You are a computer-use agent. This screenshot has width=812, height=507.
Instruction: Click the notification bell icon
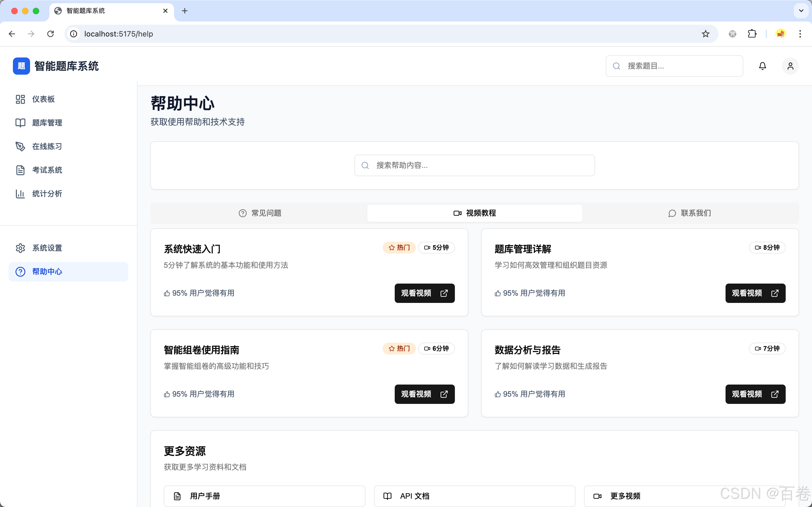[x=762, y=66]
